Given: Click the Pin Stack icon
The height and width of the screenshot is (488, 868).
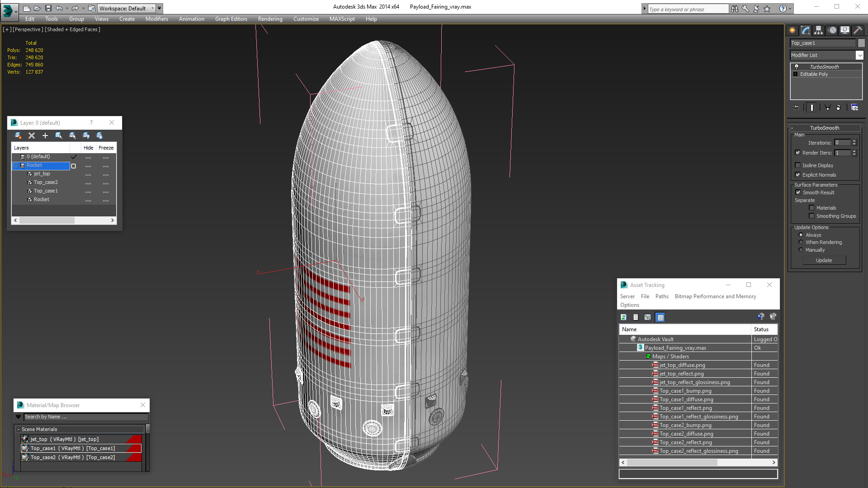Looking at the screenshot, I should [x=796, y=108].
